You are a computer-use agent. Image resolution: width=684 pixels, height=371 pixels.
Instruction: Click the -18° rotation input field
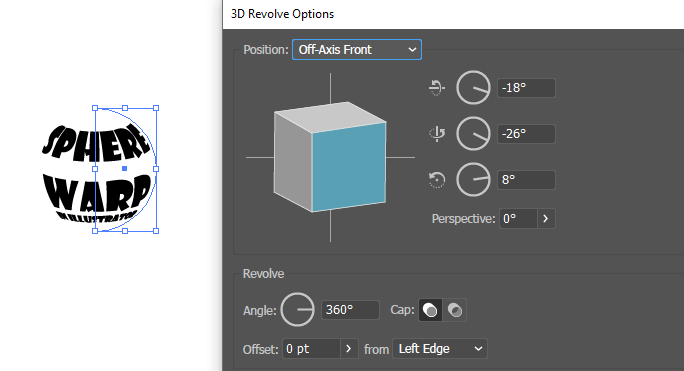click(527, 88)
